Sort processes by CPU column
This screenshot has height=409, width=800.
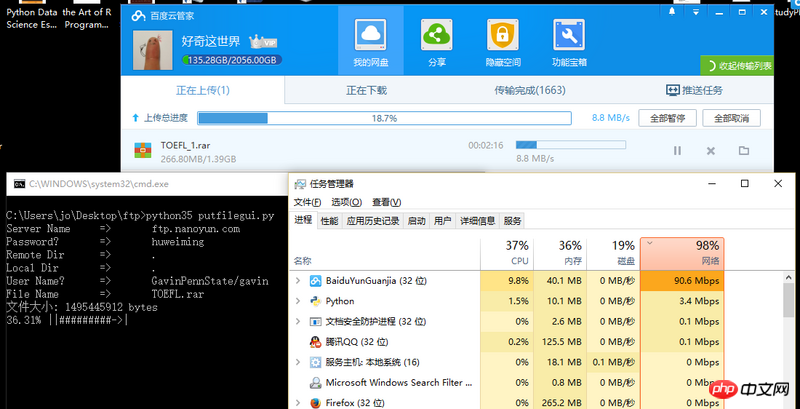508,253
